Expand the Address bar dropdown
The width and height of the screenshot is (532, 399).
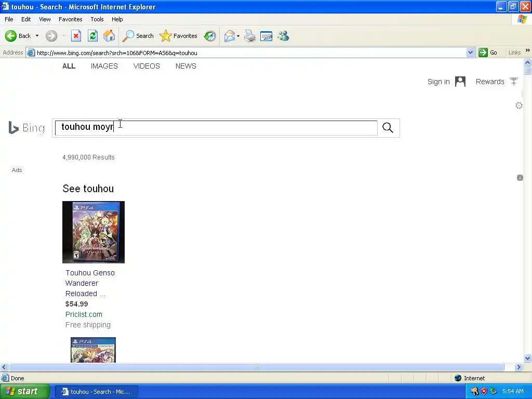pos(470,52)
